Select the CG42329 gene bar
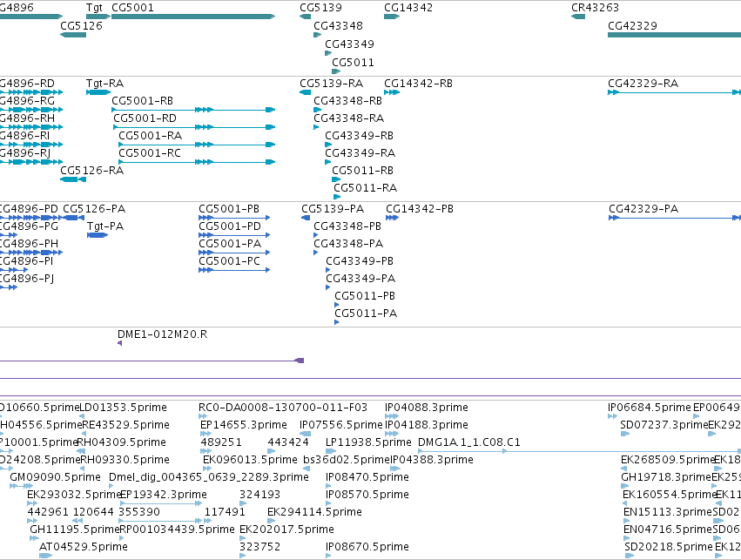This screenshot has width=741, height=560. click(674, 35)
